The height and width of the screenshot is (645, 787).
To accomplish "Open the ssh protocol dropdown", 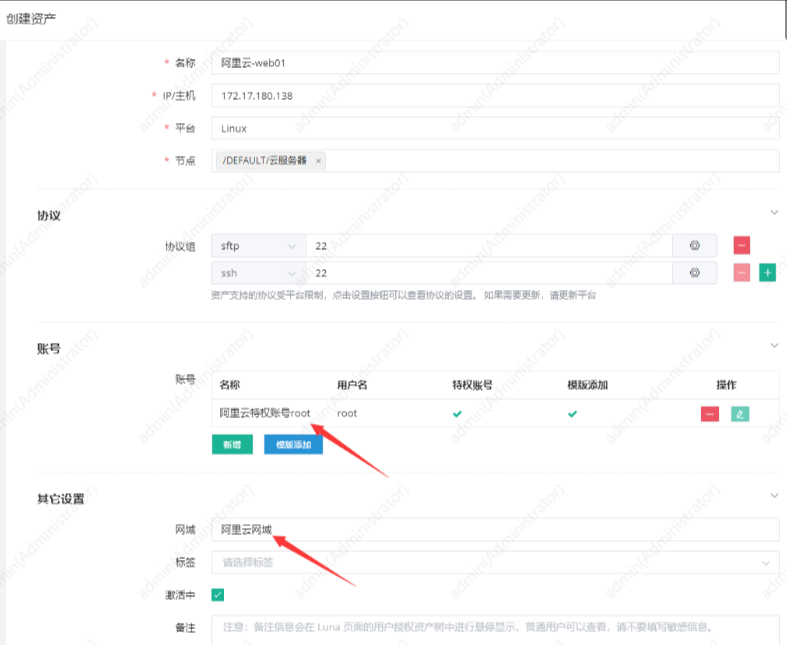I will pyautogui.click(x=257, y=272).
